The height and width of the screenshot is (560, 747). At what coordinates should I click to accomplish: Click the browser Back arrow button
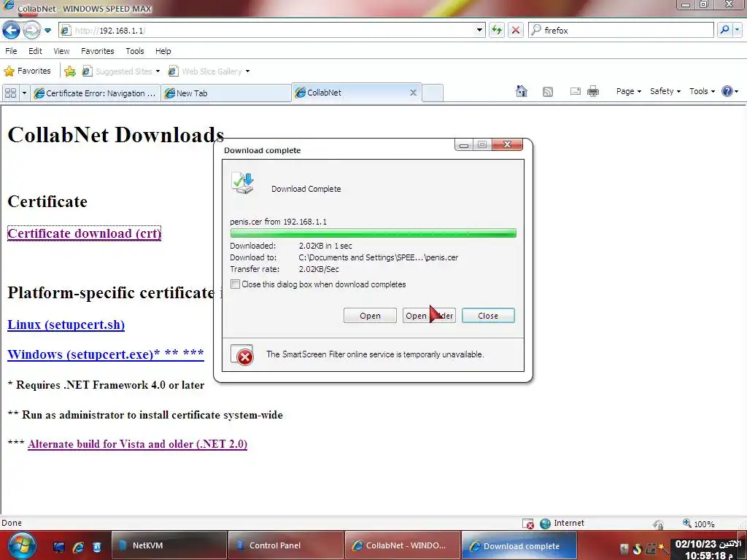coord(11,31)
